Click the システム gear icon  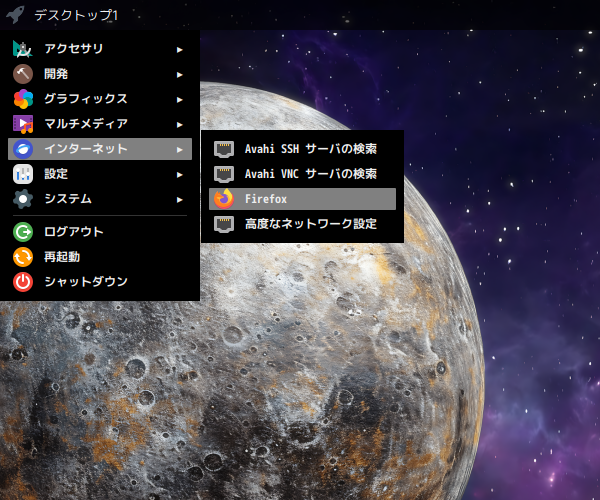point(23,199)
